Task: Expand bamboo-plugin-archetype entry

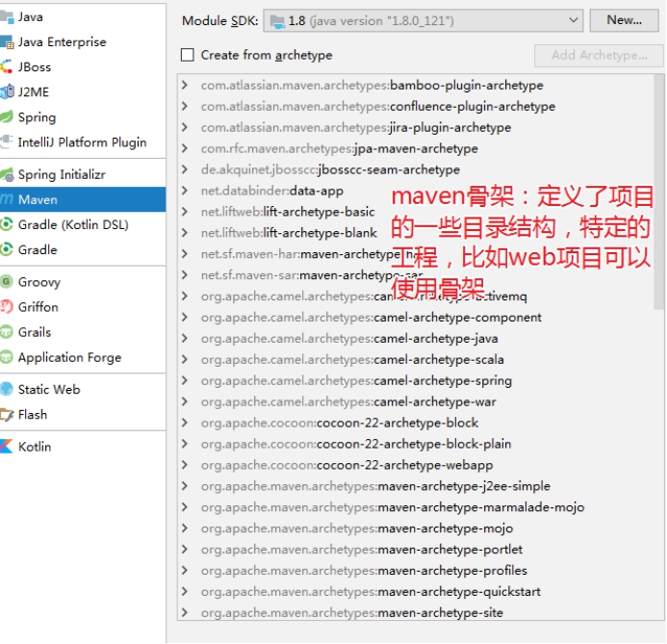Action: tap(185, 85)
